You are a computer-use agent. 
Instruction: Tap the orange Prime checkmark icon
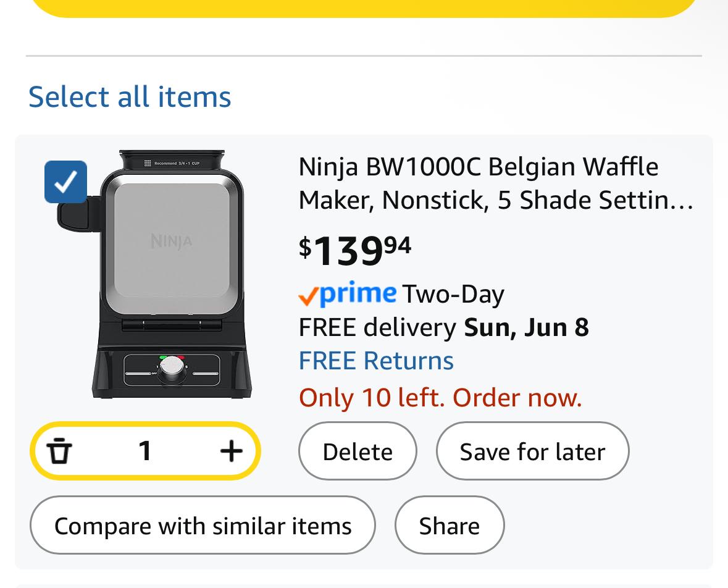(308, 296)
